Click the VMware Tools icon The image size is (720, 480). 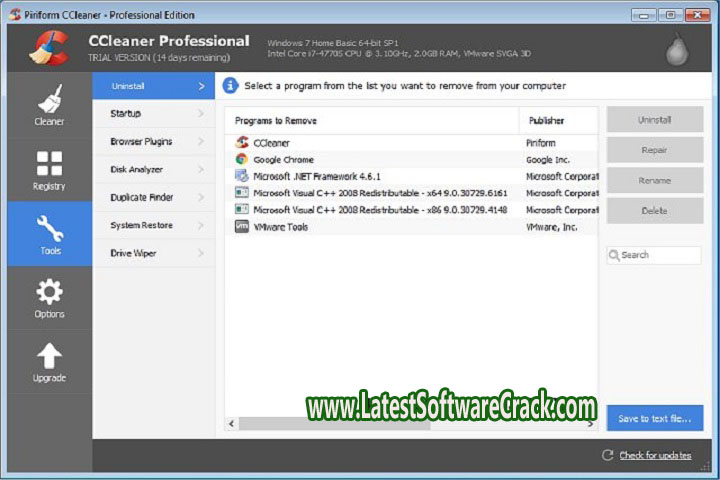click(x=242, y=226)
